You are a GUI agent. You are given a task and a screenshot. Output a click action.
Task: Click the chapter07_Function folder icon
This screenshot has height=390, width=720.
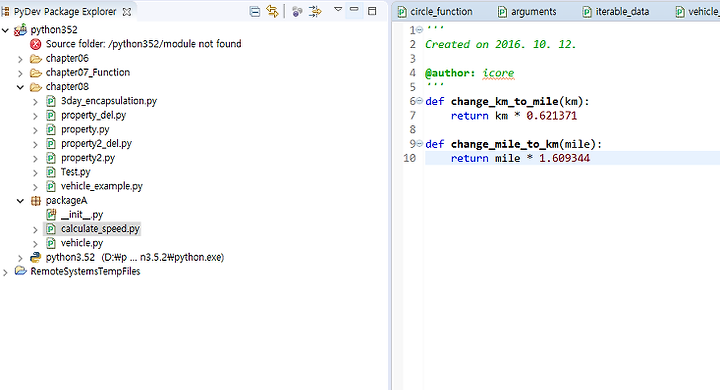coord(35,73)
